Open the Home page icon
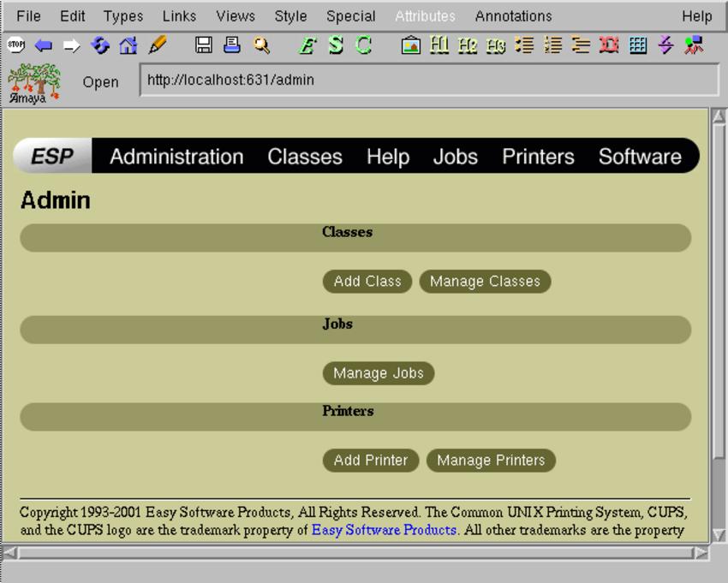The width and height of the screenshot is (728, 583). [x=128, y=45]
